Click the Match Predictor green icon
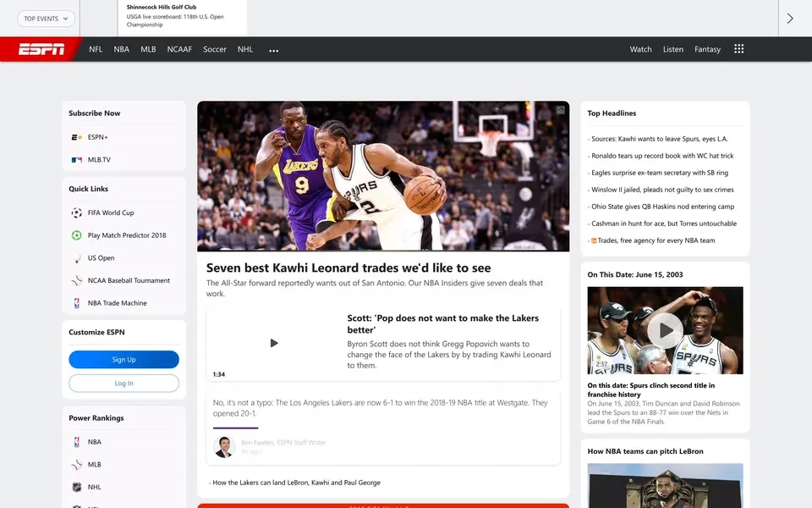 pos(77,235)
